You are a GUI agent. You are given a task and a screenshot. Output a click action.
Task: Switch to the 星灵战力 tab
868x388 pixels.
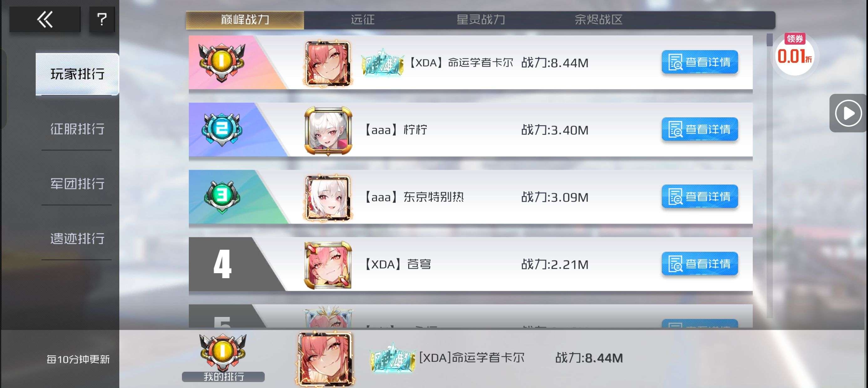pyautogui.click(x=480, y=20)
